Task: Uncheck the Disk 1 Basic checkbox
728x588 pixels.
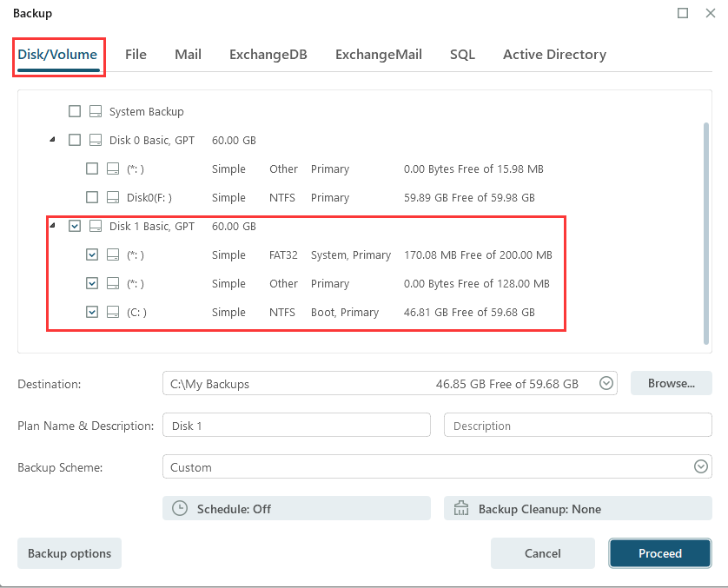Action: [75, 227]
